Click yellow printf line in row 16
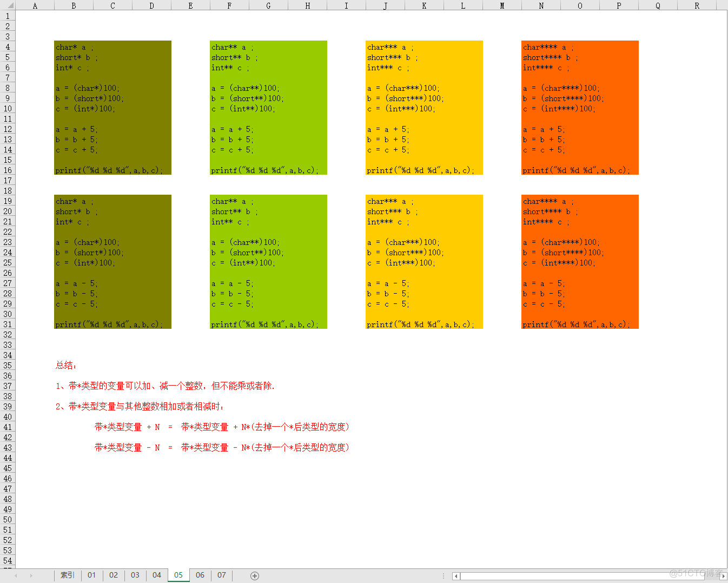728x583 pixels. pyautogui.click(x=420, y=170)
